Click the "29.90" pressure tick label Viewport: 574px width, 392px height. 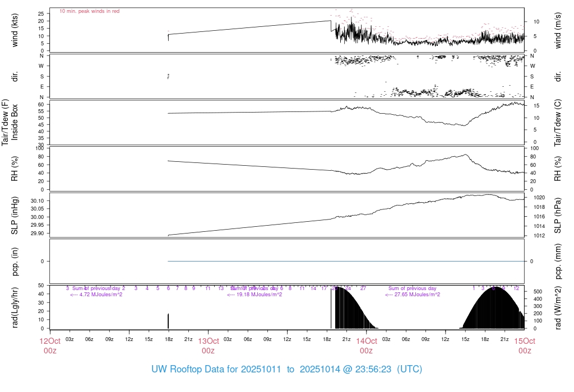tap(38, 234)
